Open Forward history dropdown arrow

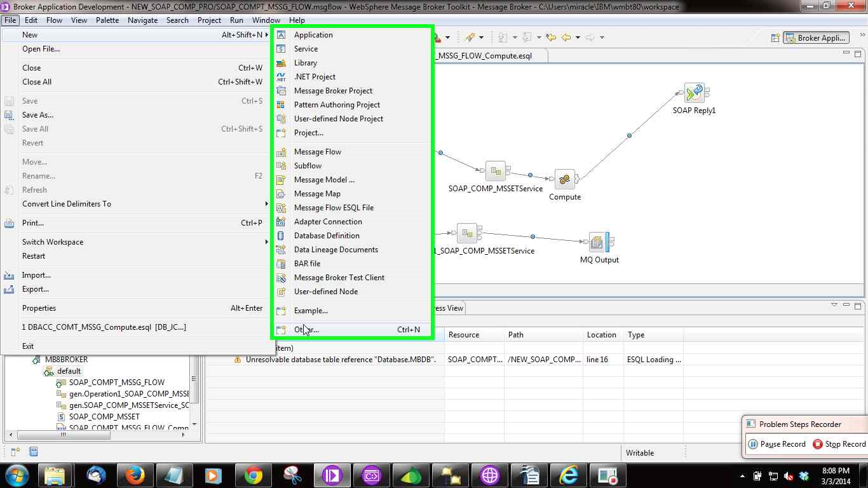(602, 37)
